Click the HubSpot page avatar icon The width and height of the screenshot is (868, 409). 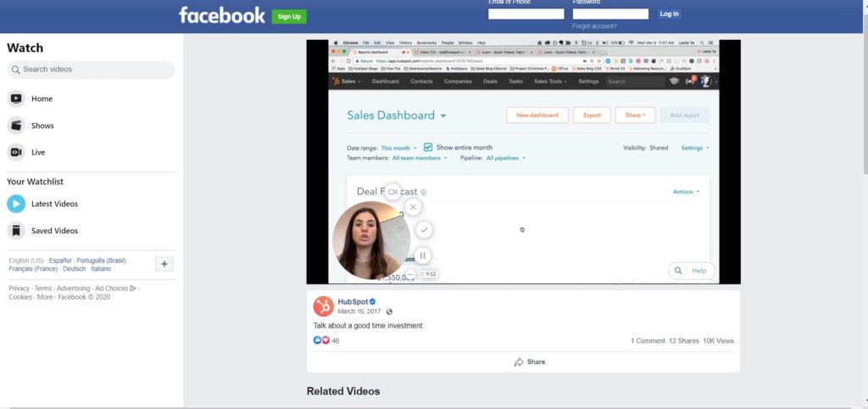point(323,306)
